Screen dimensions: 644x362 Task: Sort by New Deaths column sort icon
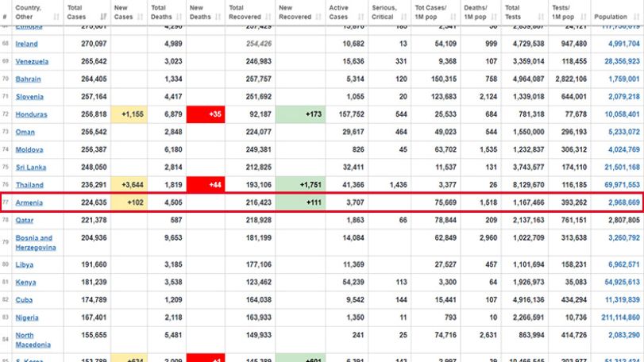click(x=218, y=17)
